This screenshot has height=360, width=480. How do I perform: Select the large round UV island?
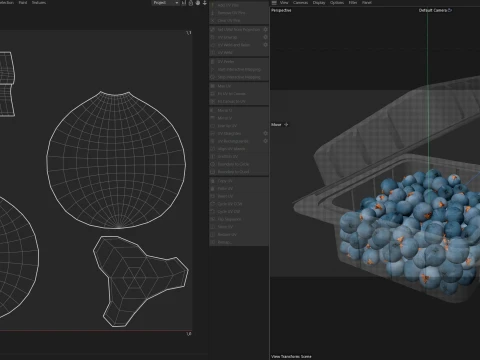[116, 160]
